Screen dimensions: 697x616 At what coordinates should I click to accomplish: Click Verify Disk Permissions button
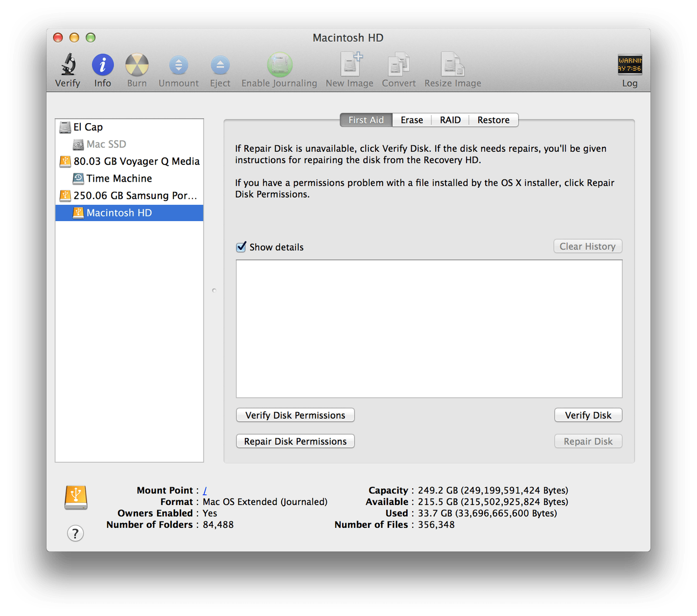(296, 415)
